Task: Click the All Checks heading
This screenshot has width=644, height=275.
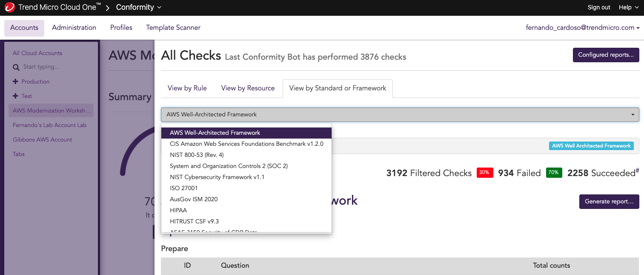Action: click(191, 55)
